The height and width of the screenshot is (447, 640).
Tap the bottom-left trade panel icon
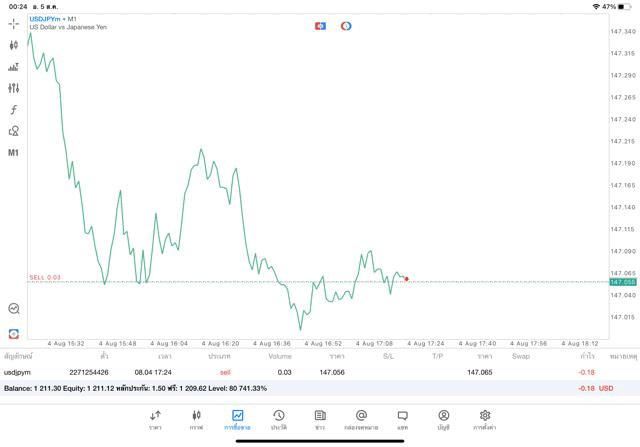14,333
